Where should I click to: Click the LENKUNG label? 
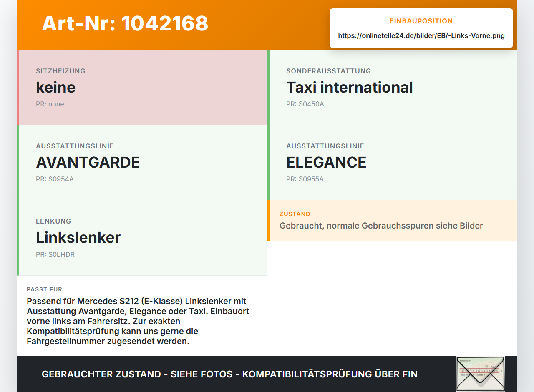[53, 221]
